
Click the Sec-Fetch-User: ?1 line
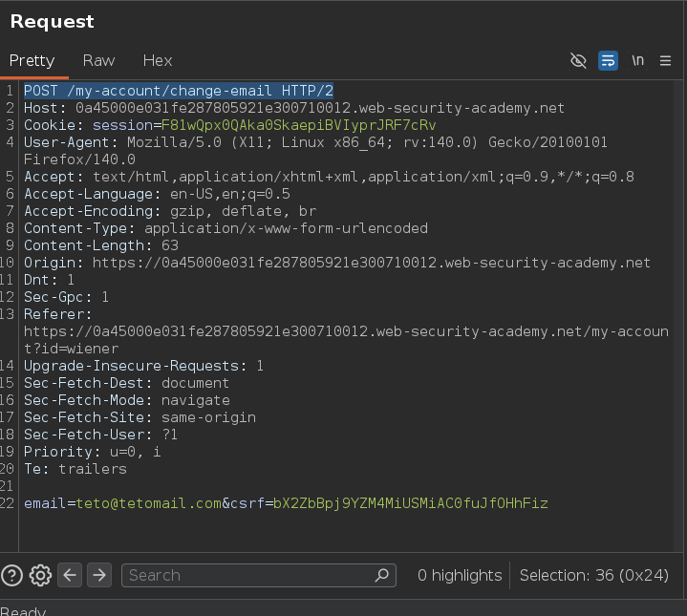(100, 435)
